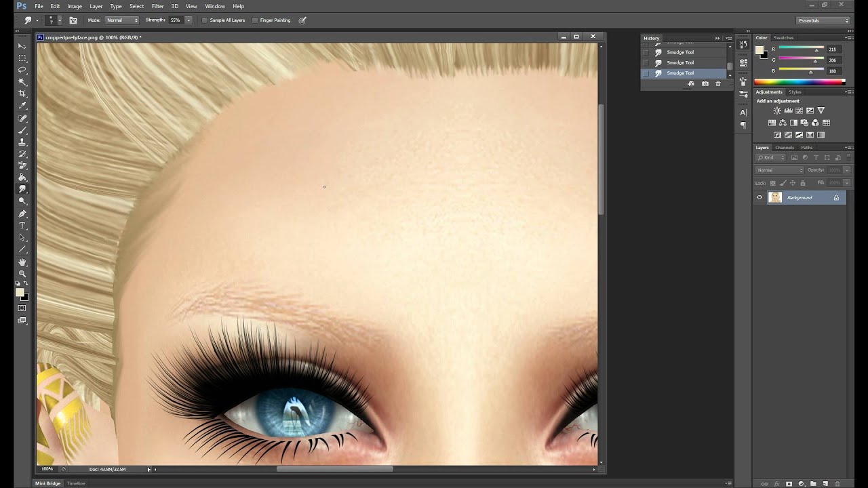Change screen mode from toolbox
Screen dimensions: 868x488
click(x=22, y=321)
